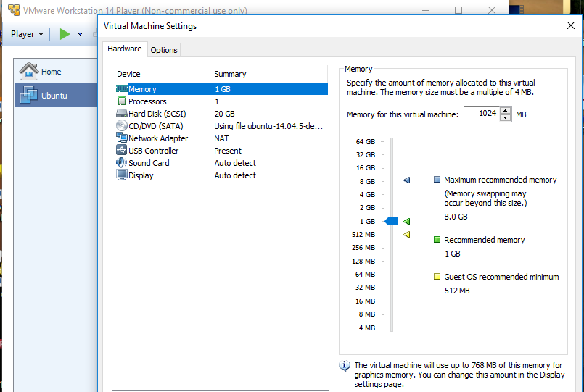
Task: Set memory slider to 256 MB mark
Action: click(x=392, y=248)
